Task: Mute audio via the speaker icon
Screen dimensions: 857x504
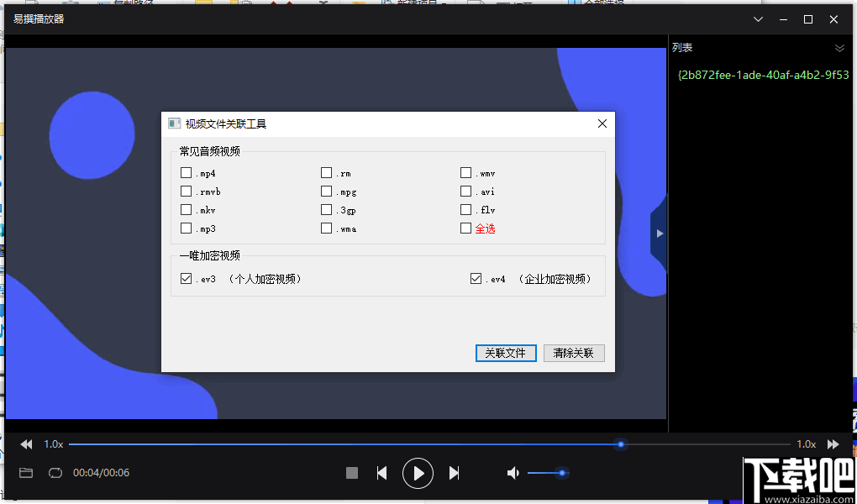Action: [x=513, y=473]
